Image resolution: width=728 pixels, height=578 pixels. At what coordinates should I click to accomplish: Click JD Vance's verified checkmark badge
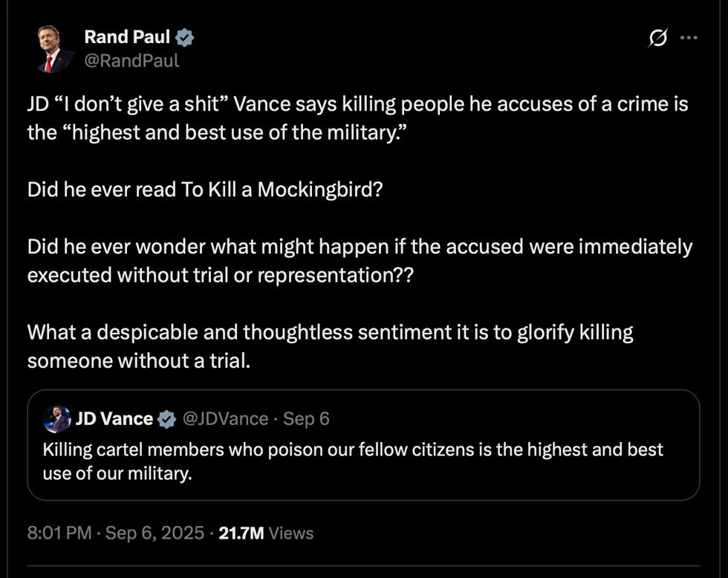click(x=167, y=419)
